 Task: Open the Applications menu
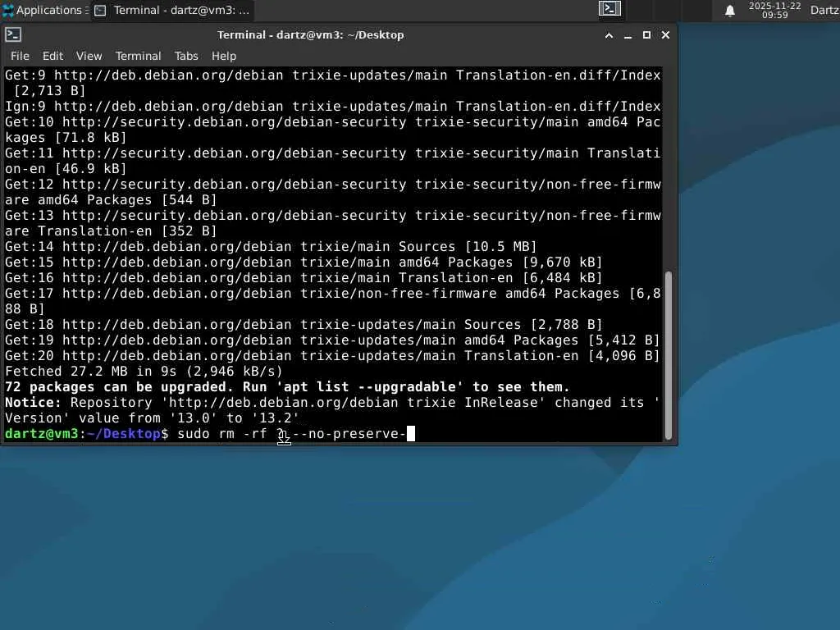[45, 10]
